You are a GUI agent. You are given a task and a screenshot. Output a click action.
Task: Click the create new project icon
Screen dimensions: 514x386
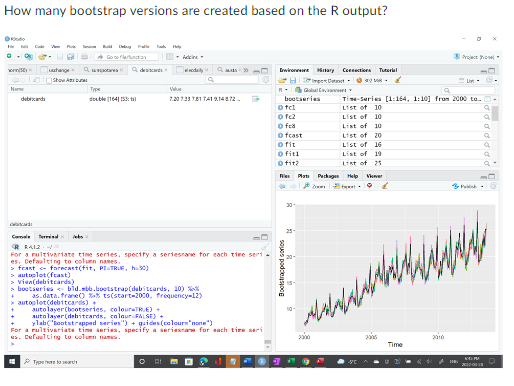[29, 57]
